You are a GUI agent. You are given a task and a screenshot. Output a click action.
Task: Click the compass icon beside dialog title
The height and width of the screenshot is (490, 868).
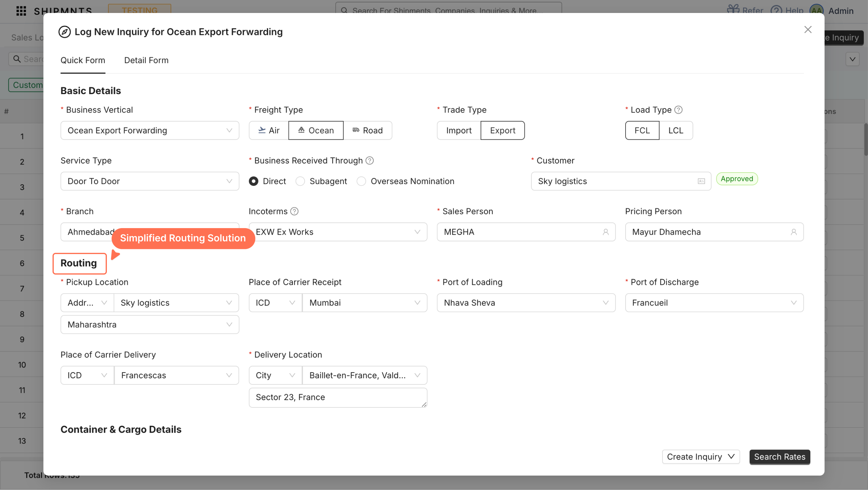[64, 32]
